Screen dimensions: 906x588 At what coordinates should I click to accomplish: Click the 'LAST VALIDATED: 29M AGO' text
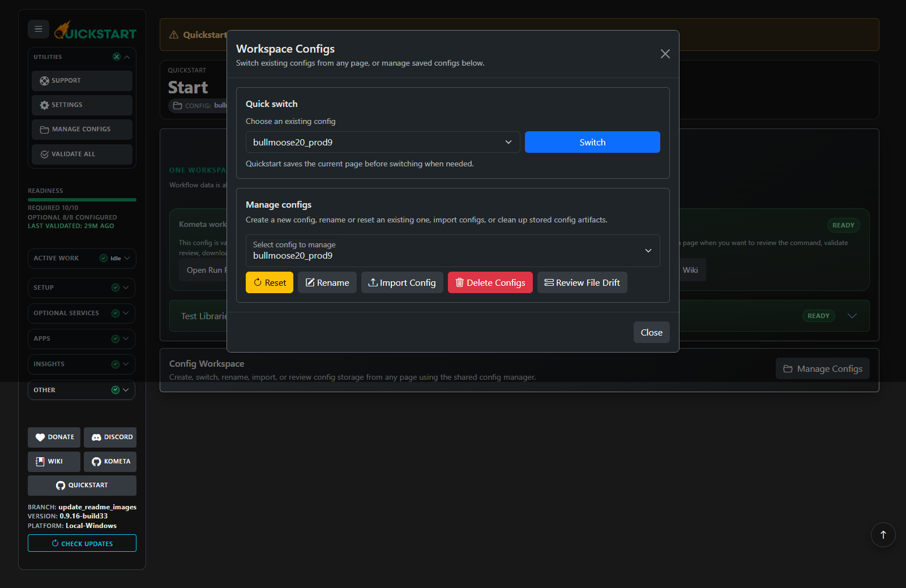[x=71, y=226]
